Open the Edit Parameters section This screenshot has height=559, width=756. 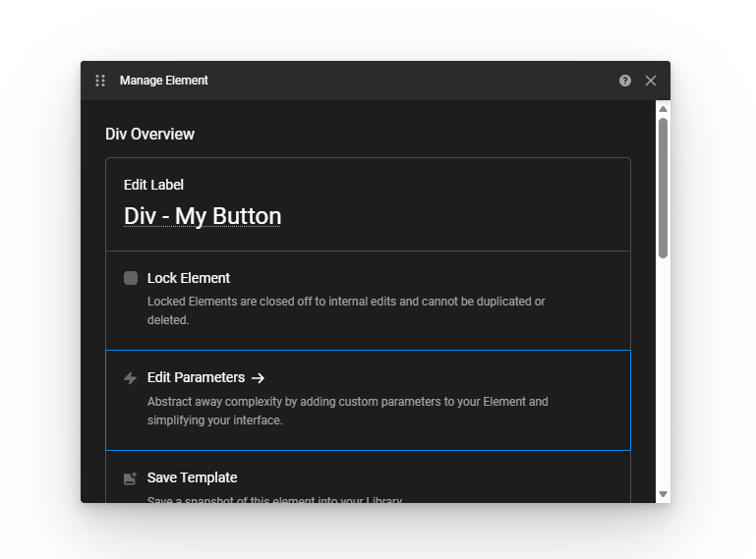[x=196, y=377]
